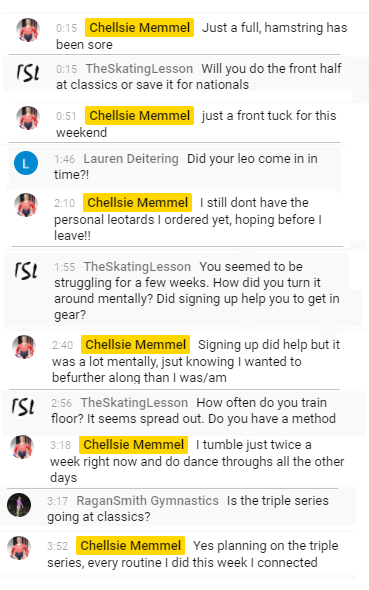Select highlighted Chellsie Memmel name at 0:15

pyautogui.click(x=140, y=27)
